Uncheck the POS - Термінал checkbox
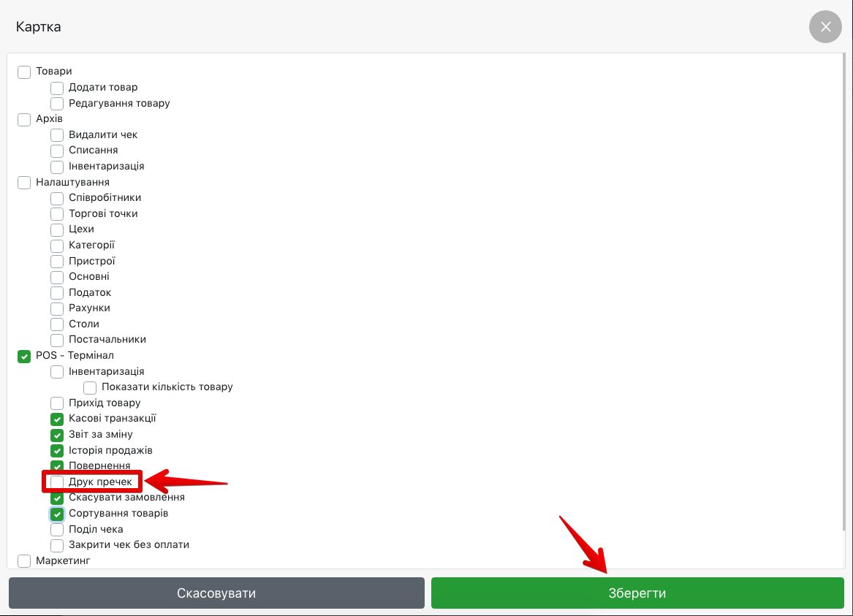 coord(24,356)
